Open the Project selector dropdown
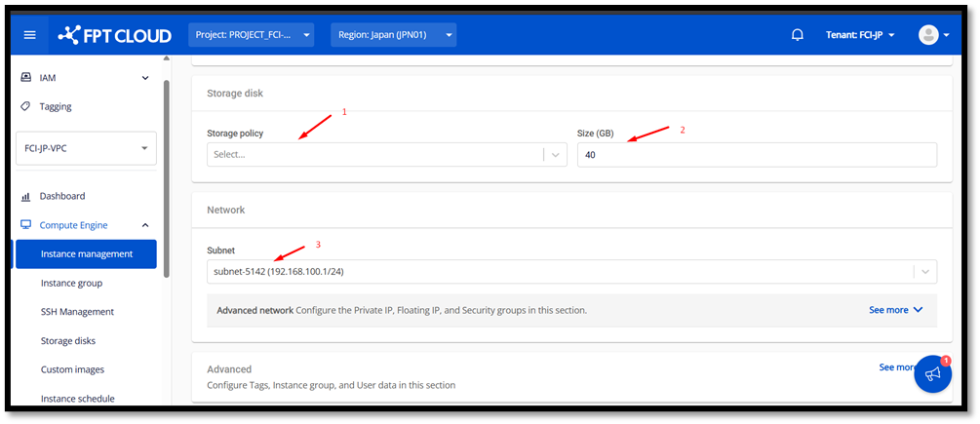Screen dimensions: 980x424 coord(251,35)
